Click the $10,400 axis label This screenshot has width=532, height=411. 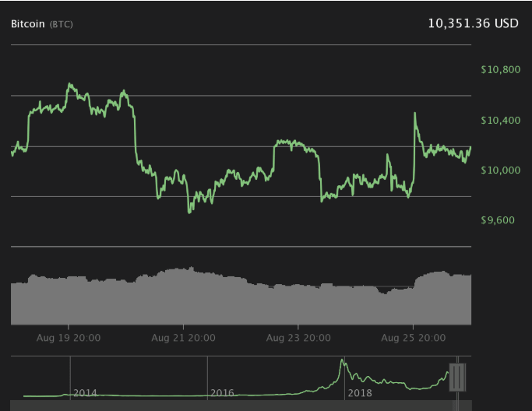tap(500, 121)
